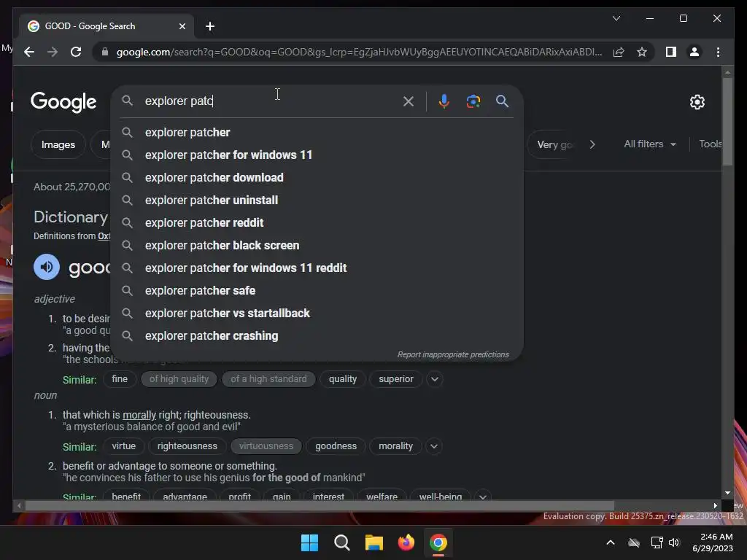
Task: Open tab search dropdown arrow
Action: tap(616, 18)
